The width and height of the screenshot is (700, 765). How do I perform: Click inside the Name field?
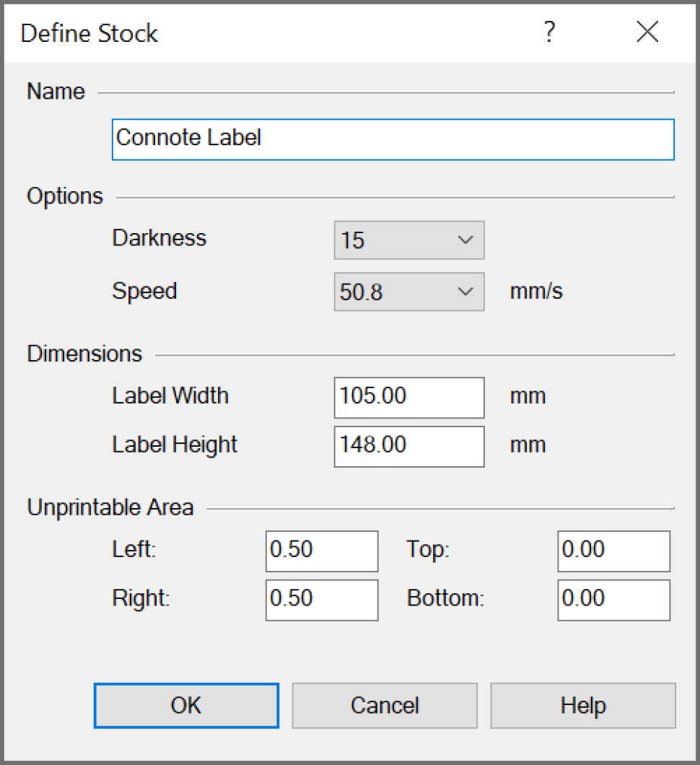393,139
